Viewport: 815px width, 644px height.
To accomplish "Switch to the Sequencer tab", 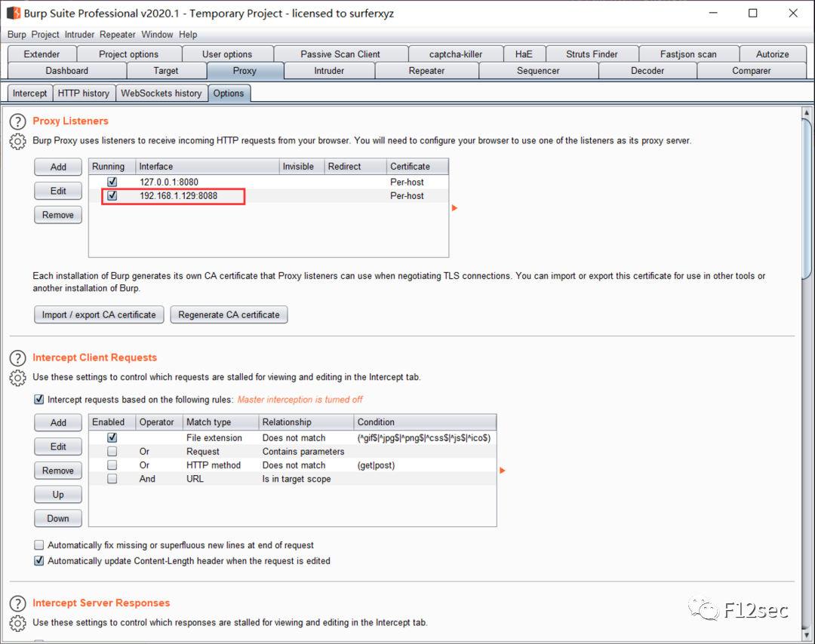I will click(x=538, y=71).
